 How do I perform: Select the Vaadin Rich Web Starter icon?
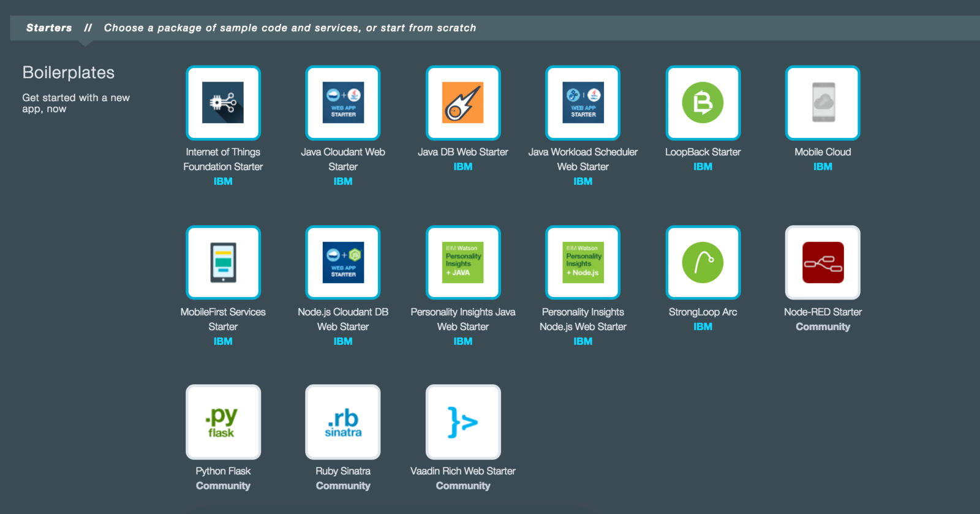pyautogui.click(x=463, y=422)
